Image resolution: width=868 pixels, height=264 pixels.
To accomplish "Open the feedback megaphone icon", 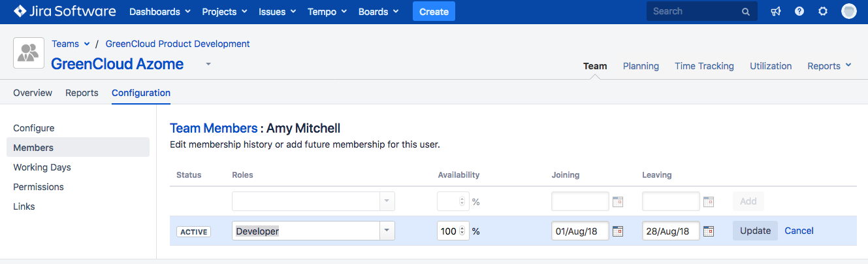I will pos(776,12).
